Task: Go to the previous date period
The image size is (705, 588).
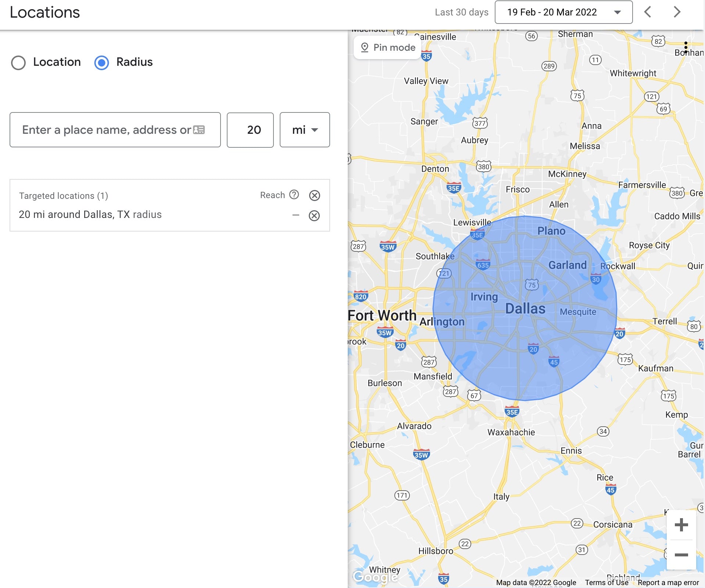Action: (x=648, y=12)
